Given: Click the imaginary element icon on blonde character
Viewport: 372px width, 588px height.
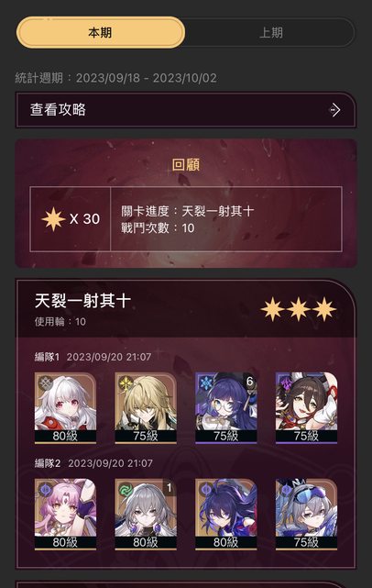Looking at the screenshot, I should point(126,383).
